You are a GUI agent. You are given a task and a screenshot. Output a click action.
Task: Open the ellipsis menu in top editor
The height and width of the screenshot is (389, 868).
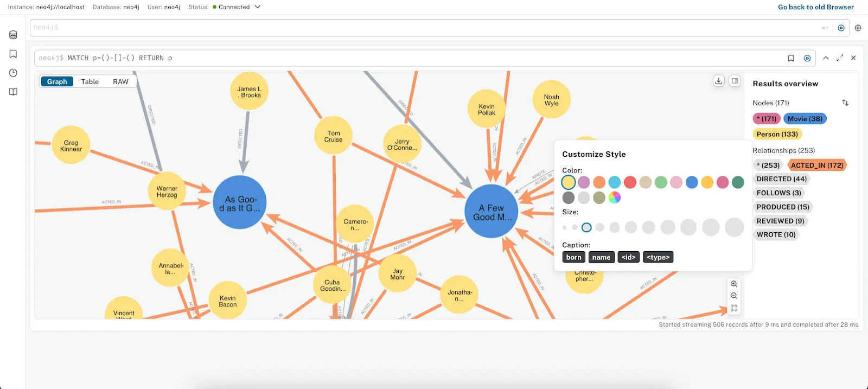(825, 28)
